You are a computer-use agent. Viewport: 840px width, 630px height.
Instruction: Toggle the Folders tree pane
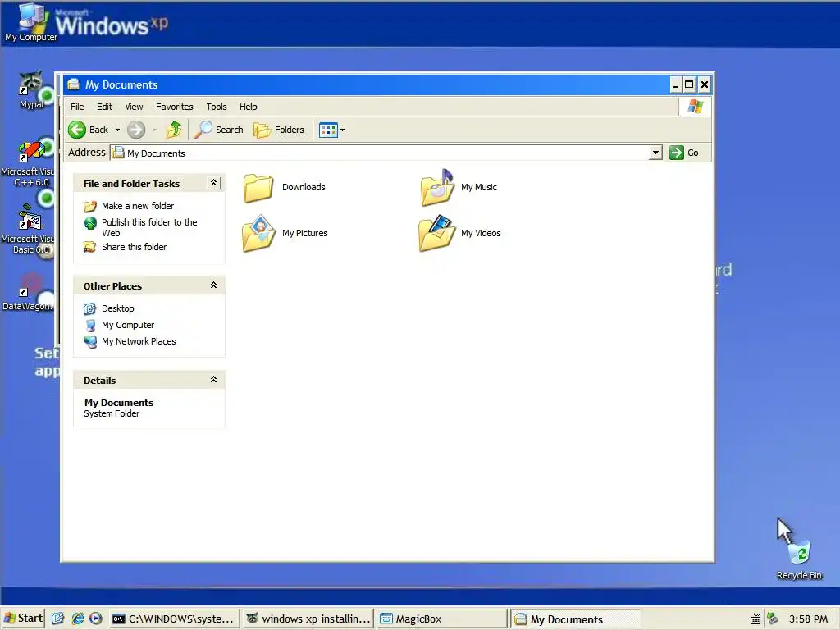(279, 130)
